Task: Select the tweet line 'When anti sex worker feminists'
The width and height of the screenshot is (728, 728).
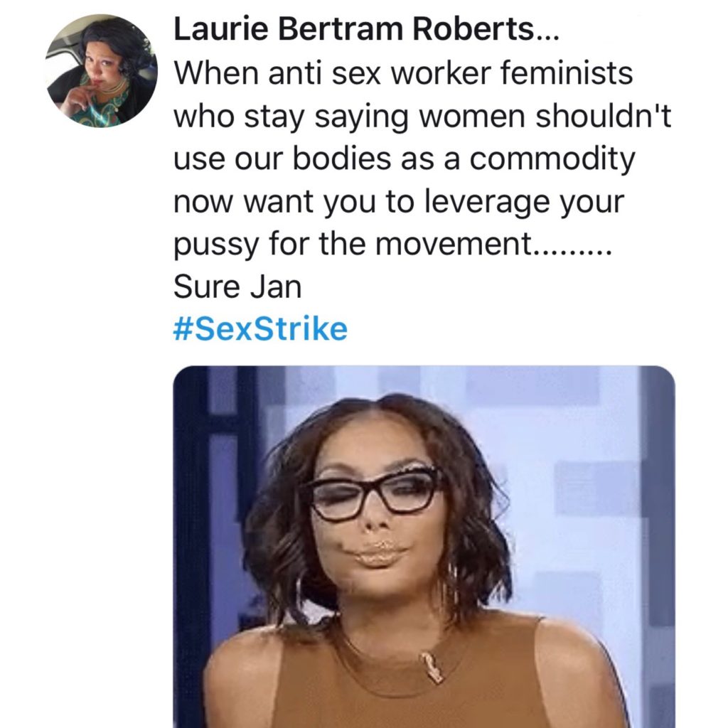Action: 403,73
